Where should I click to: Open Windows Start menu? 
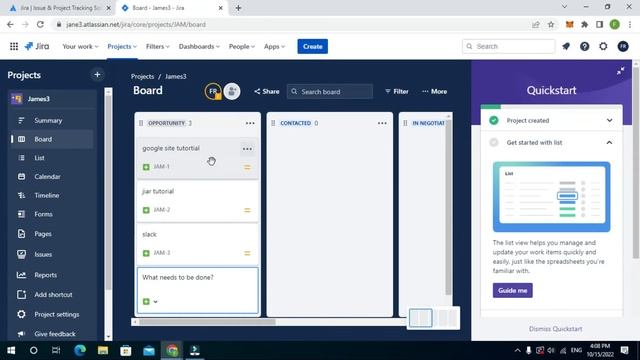click(11, 350)
